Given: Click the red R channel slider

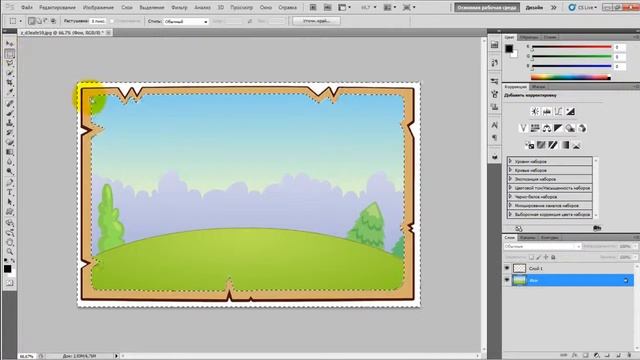Looking at the screenshot, I should [571, 47].
